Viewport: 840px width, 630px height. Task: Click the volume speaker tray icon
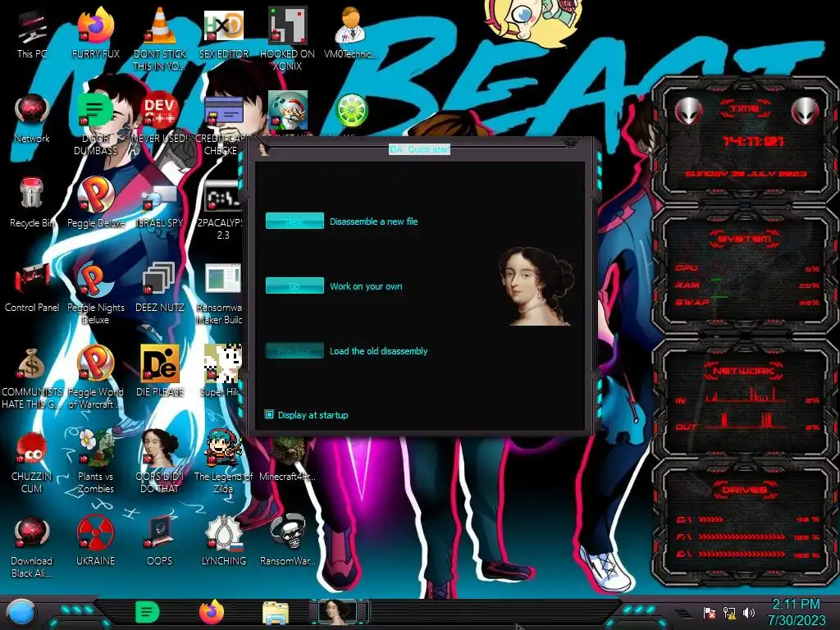[749, 612]
